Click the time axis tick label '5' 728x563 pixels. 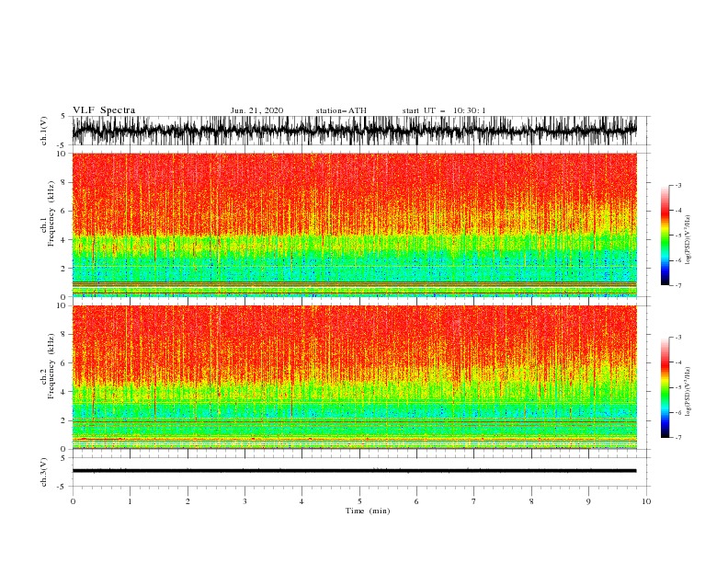point(359,501)
